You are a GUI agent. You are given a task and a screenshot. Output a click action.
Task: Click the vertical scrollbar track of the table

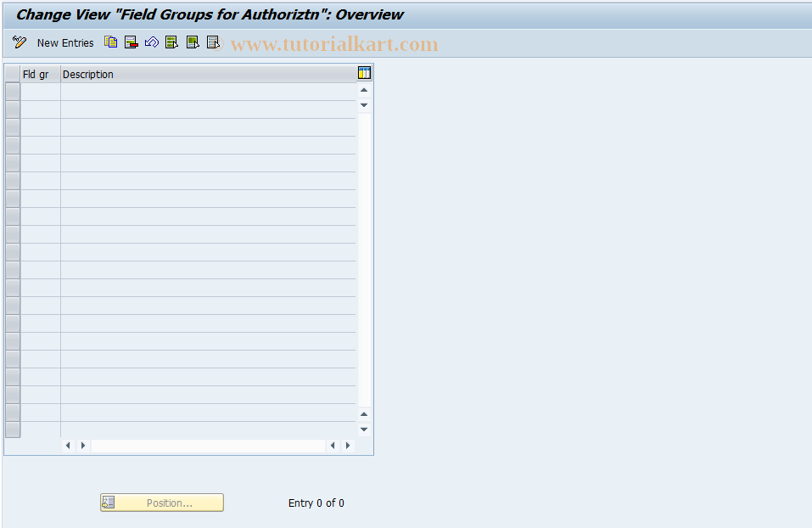pyautogui.click(x=364, y=260)
